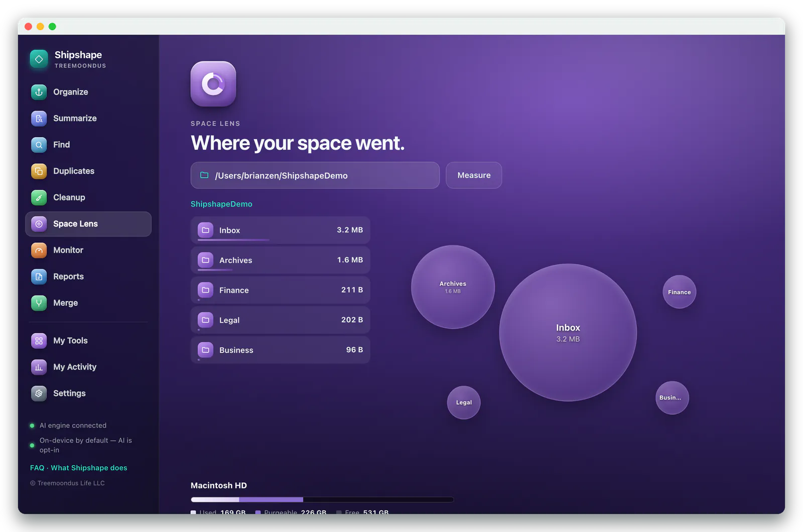803x532 pixels.
Task: Click the path input field
Action: coord(315,175)
